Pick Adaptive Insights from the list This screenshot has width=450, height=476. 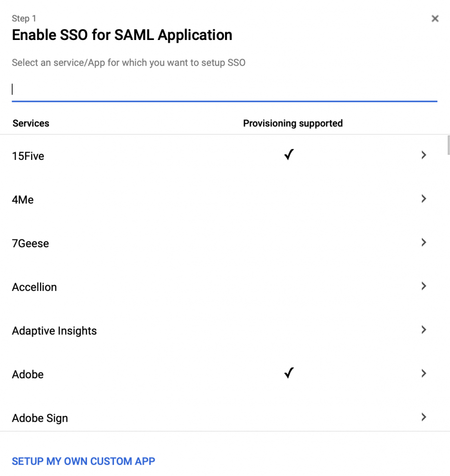pyautogui.click(x=54, y=331)
